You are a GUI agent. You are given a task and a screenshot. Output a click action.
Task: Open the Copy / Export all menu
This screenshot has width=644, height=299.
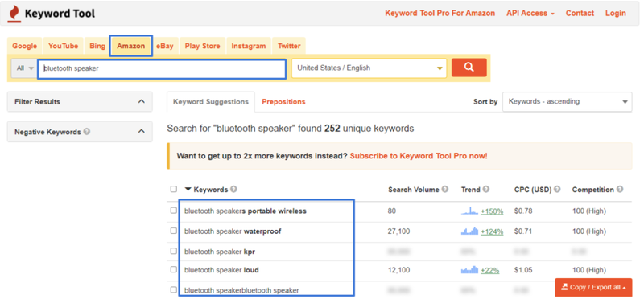(593, 287)
